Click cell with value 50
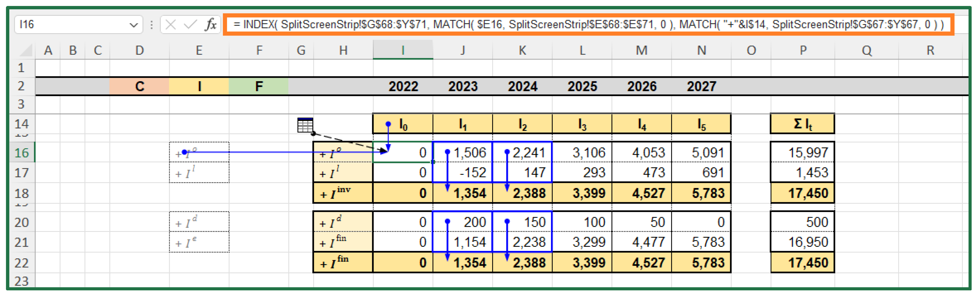Screen dimensions: 980x298 pyautogui.click(x=642, y=222)
